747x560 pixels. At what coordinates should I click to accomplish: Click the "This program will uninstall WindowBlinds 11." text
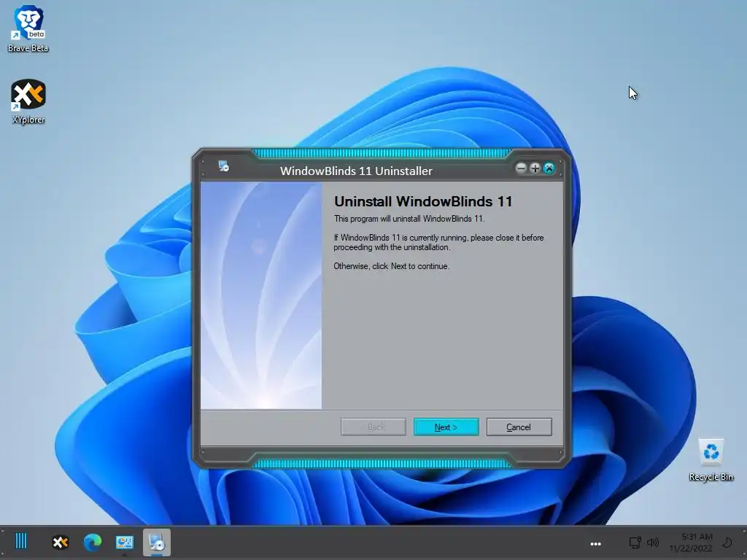[x=409, y=219]
